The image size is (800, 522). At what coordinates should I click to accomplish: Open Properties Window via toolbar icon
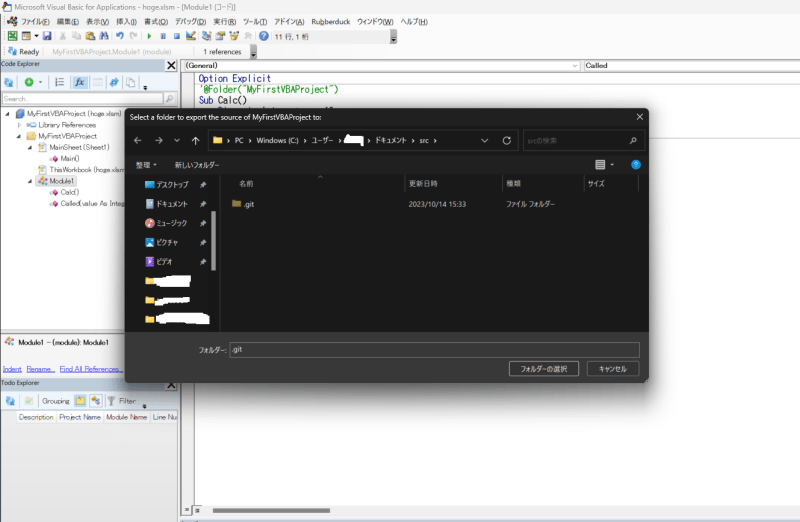220,36
